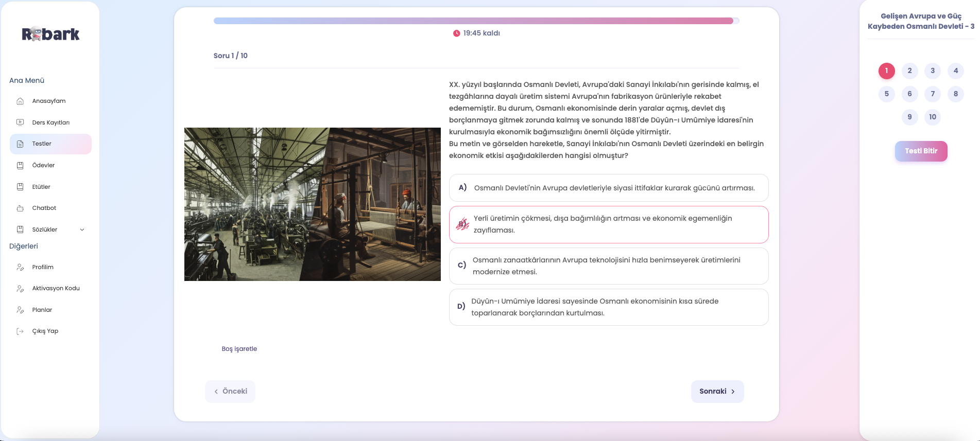
Task: Open the Aktivasyon Kodu menu item
Action: pyautogui.click(x=50, y=289)
